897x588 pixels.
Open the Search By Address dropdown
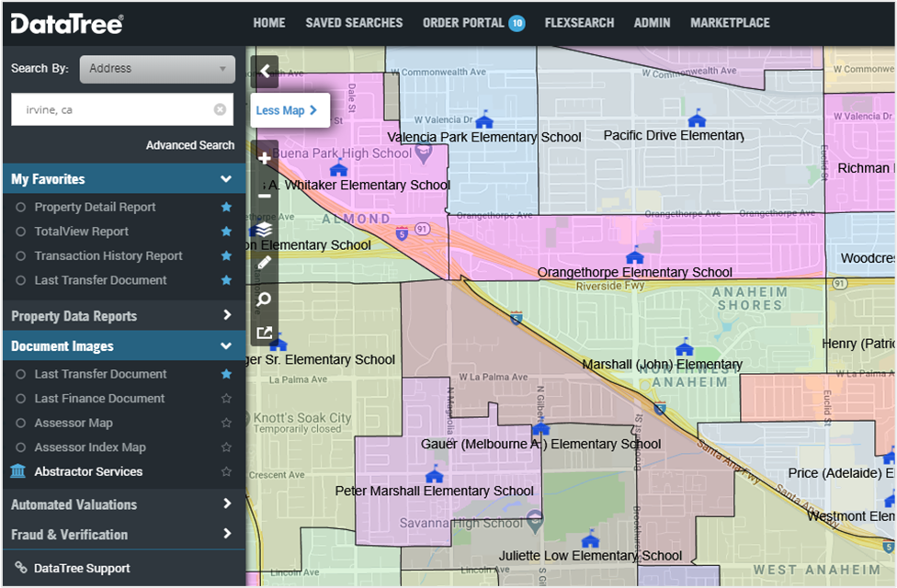157,69
